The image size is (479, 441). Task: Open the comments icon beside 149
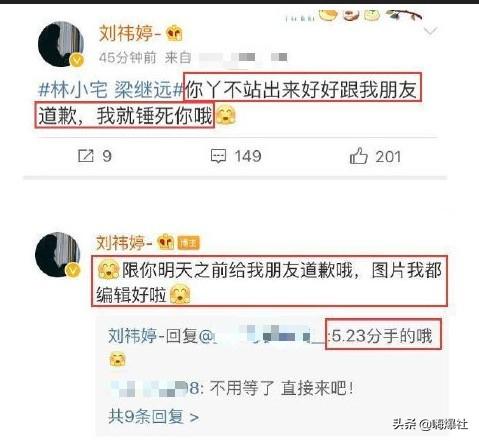pos(219,156)
